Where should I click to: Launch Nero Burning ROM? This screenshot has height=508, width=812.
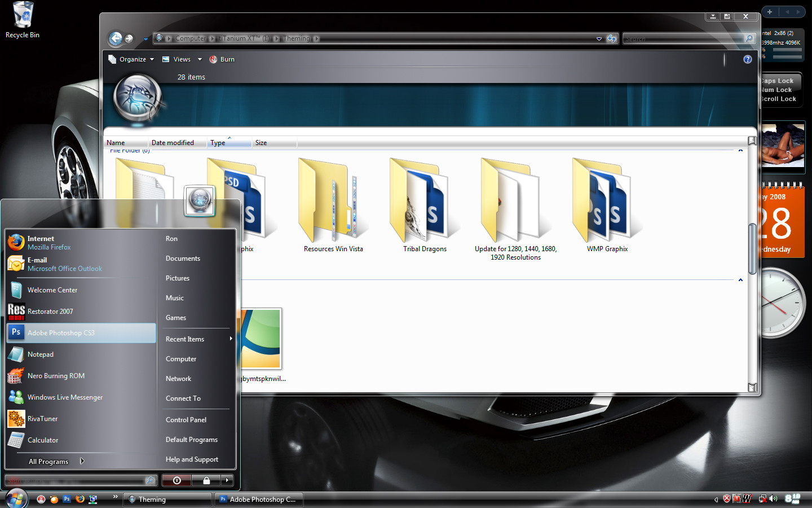(x=81, y=376)
